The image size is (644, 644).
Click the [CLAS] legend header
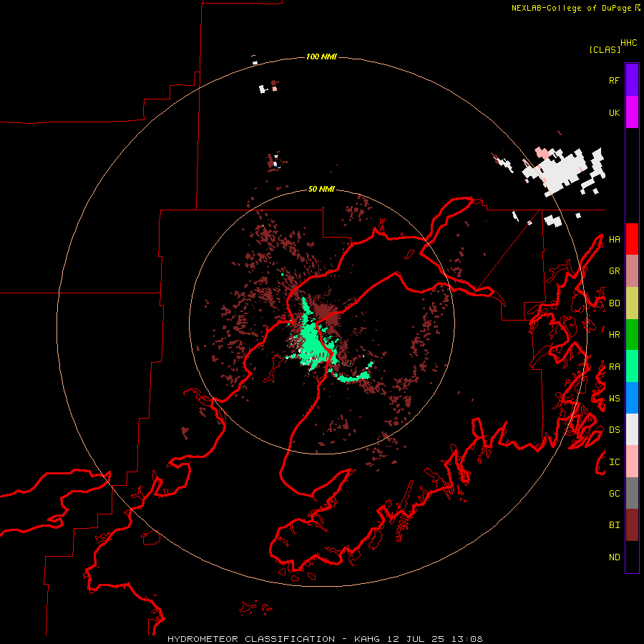[x=605, y=50]
